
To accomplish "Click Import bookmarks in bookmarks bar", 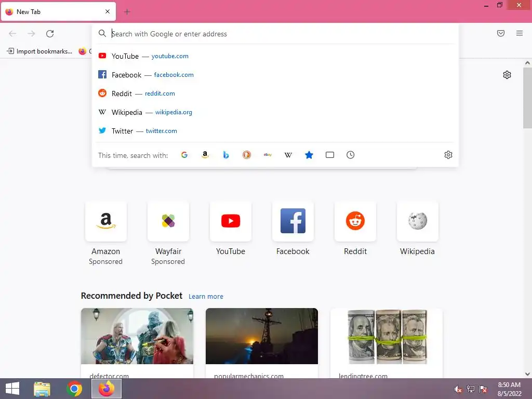I will pyautogui.click(x=39, y=51).
